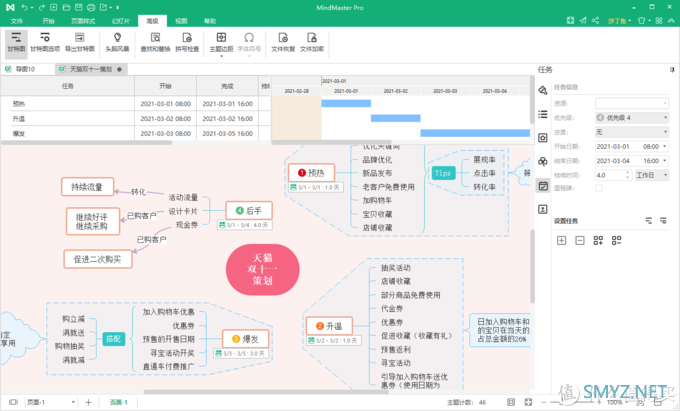
Task: Open the 工作日 duration unit dropdown
Action: coord(652,175)
